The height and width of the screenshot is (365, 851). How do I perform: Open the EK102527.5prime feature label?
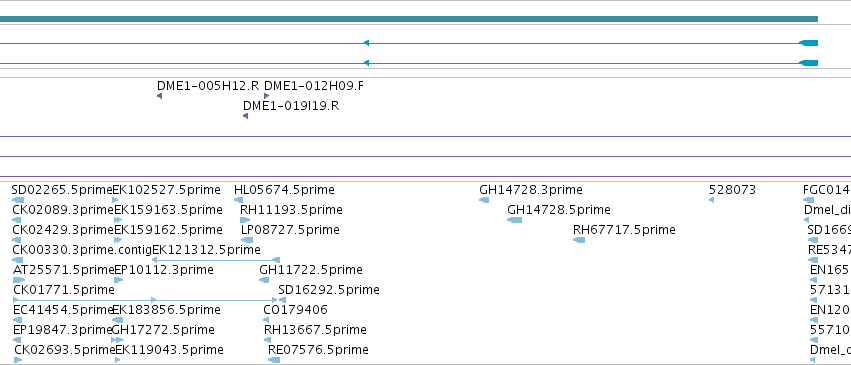click(x=167, y=190)
